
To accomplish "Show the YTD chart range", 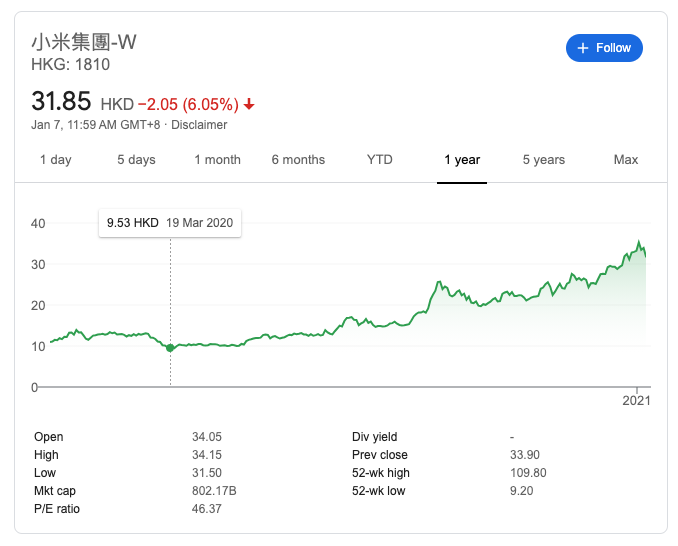I will (x=380, y=160).
